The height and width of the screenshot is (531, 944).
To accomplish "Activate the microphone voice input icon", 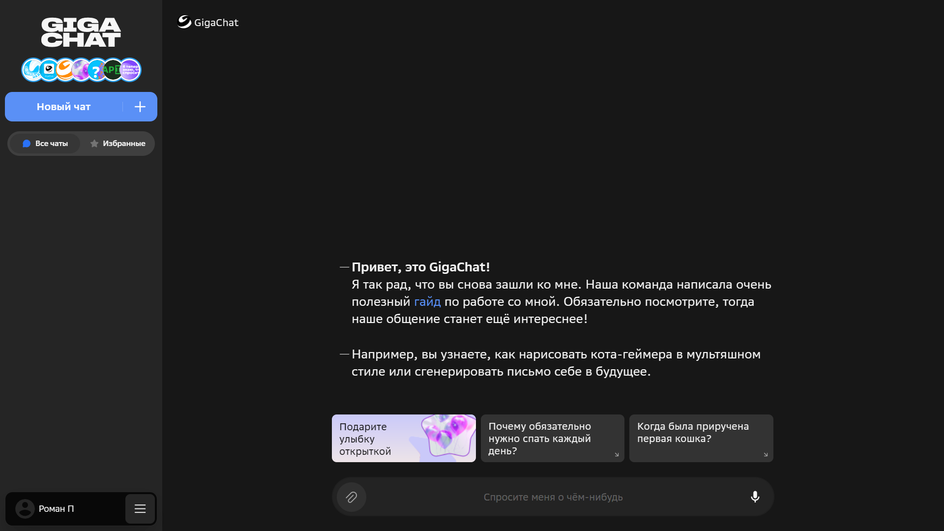I will (x=755, y=497).
